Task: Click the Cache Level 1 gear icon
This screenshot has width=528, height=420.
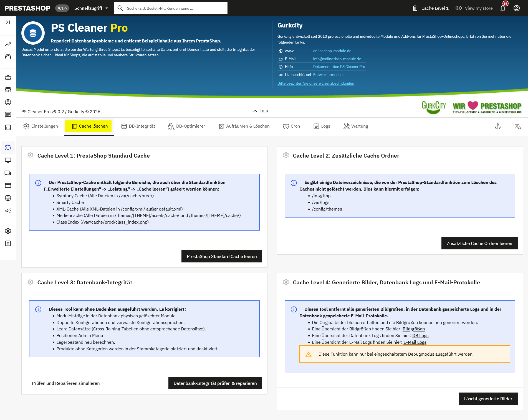Action: coord(31,155)
